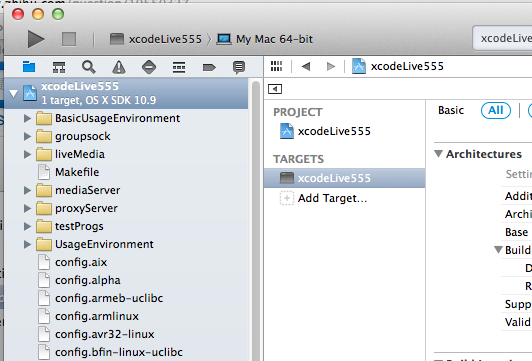
Task: Choose My Mac 64-bit destination
Action: 265,39
